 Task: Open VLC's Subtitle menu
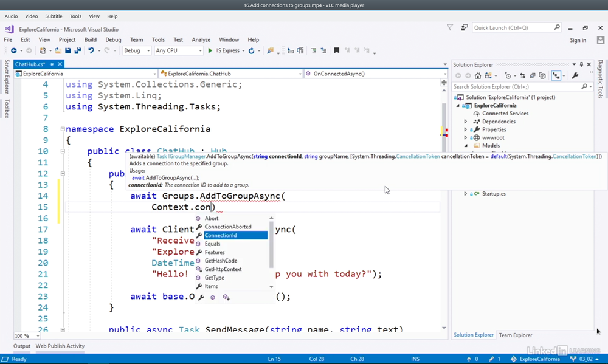[x=54, y=16]
